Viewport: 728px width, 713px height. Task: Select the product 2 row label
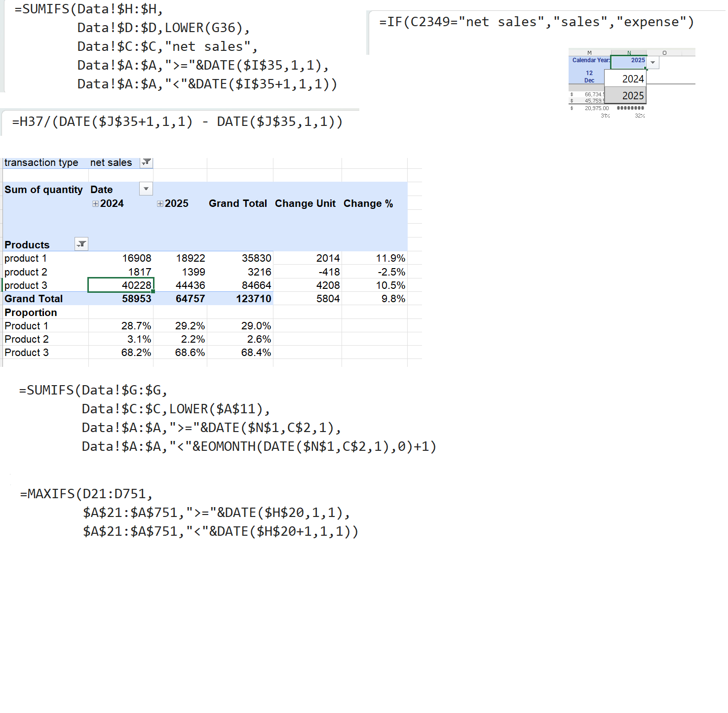25,272
